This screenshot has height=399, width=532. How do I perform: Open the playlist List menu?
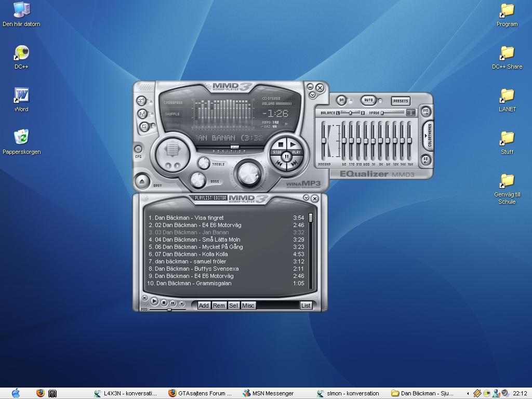click(305, 305)
